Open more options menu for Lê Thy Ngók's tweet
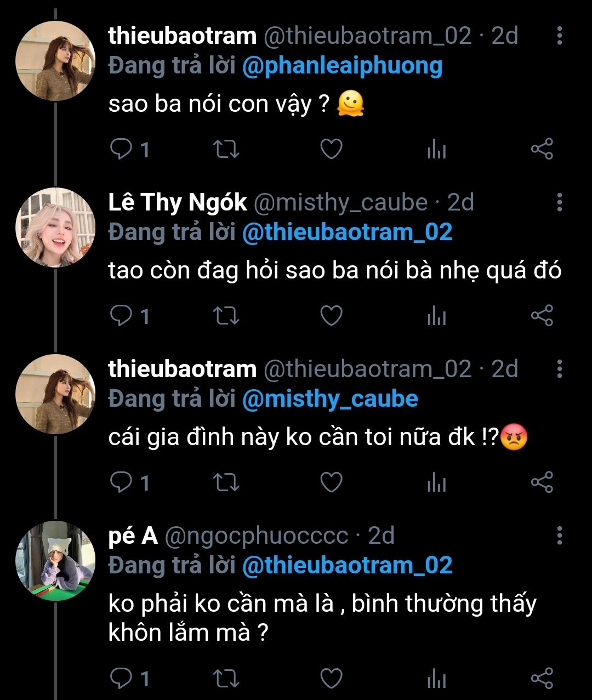Image resolution: width=592 pixels, height=700 pixels. click(559, 202)
